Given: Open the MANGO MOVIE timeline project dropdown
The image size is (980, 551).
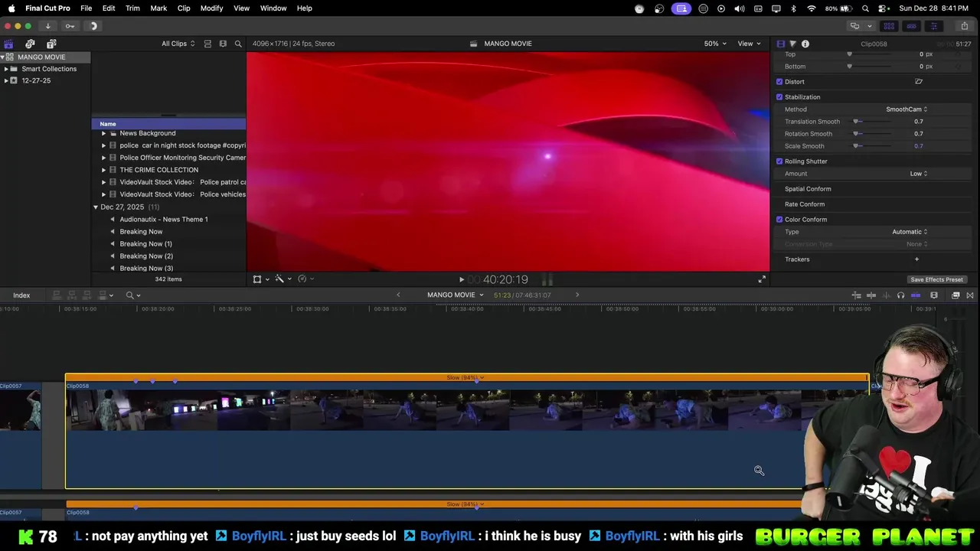Looking at the screenshot, I should (456, 295).
